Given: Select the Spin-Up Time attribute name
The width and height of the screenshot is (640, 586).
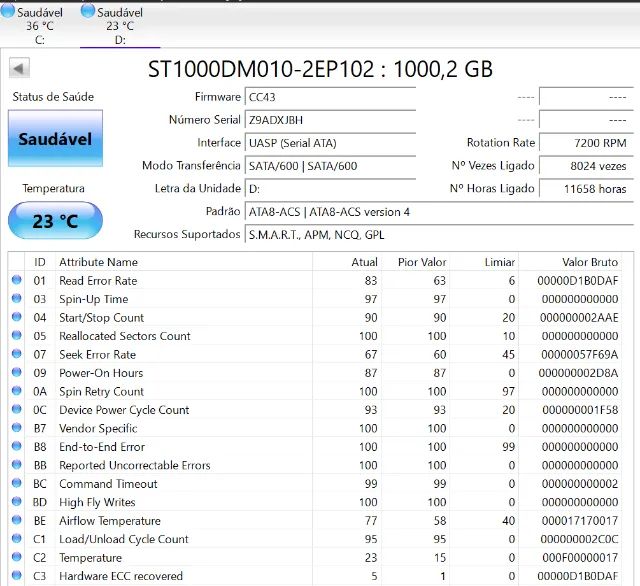Looking at the screenshot, I should pos(93,299).
